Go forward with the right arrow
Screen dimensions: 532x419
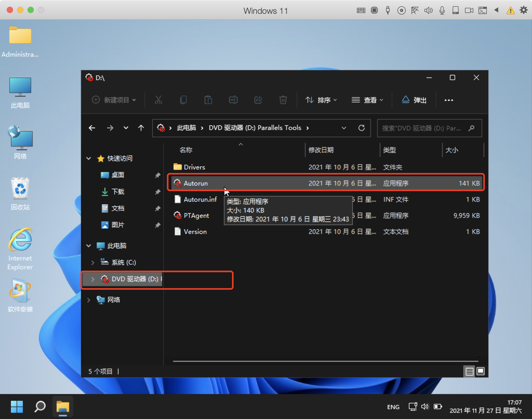point(110,128)
